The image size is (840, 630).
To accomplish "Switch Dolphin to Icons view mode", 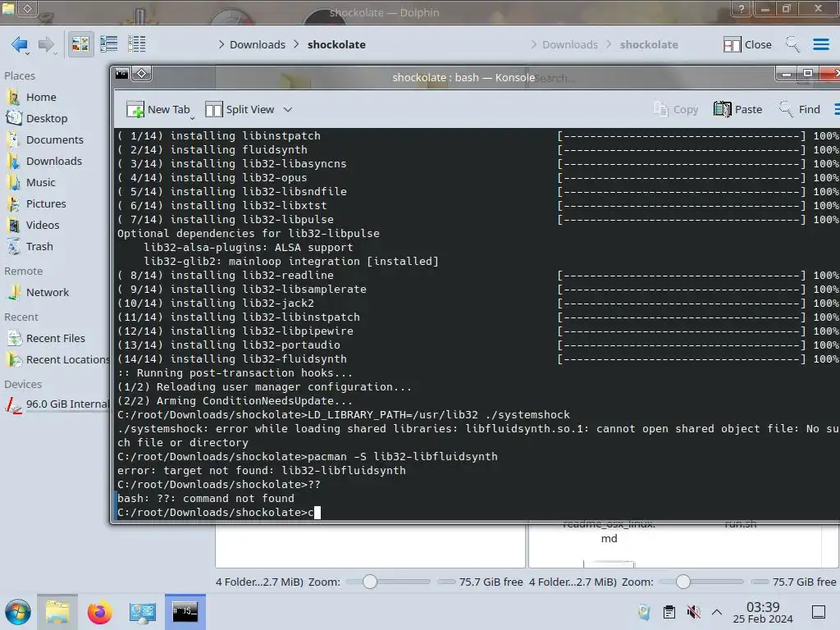I will pyautogui.click(x=80, y=44).
